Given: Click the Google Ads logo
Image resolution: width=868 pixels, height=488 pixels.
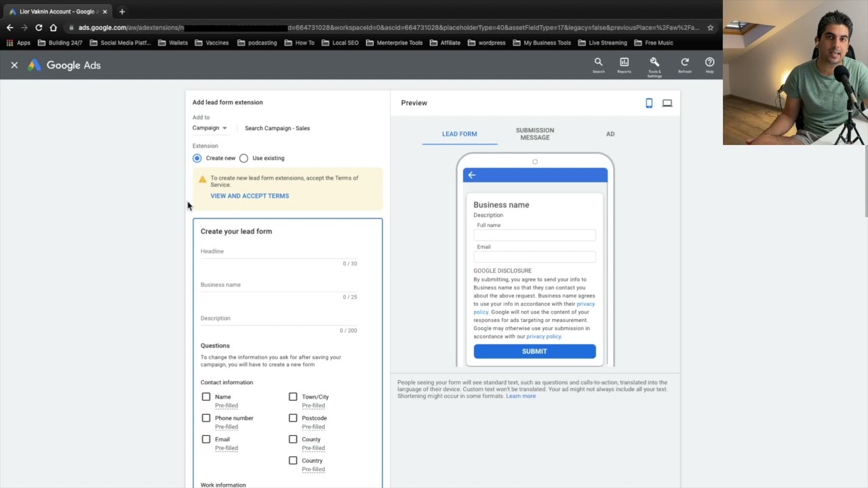Looking at the screenshot, I should click(64, 65).
